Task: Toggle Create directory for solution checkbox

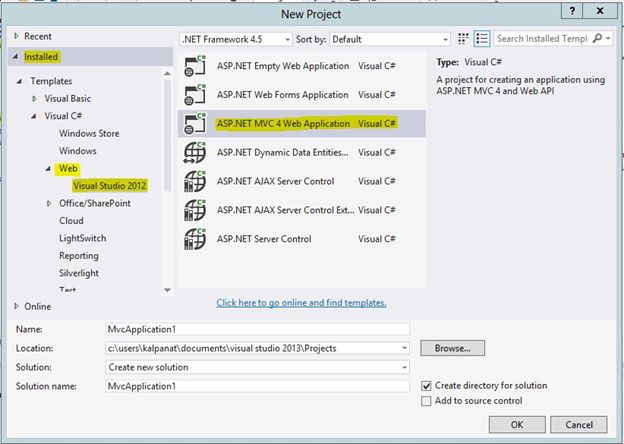Action: pos(426,386)
